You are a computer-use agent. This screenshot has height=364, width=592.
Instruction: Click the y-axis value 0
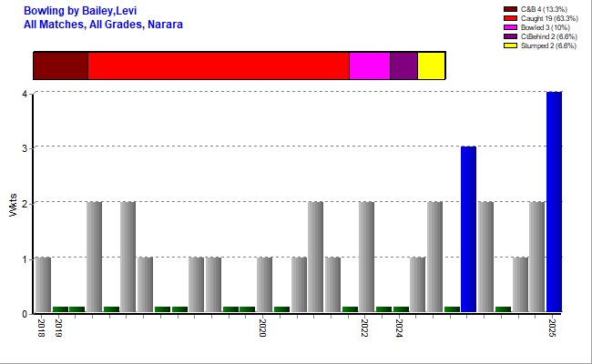25,314
